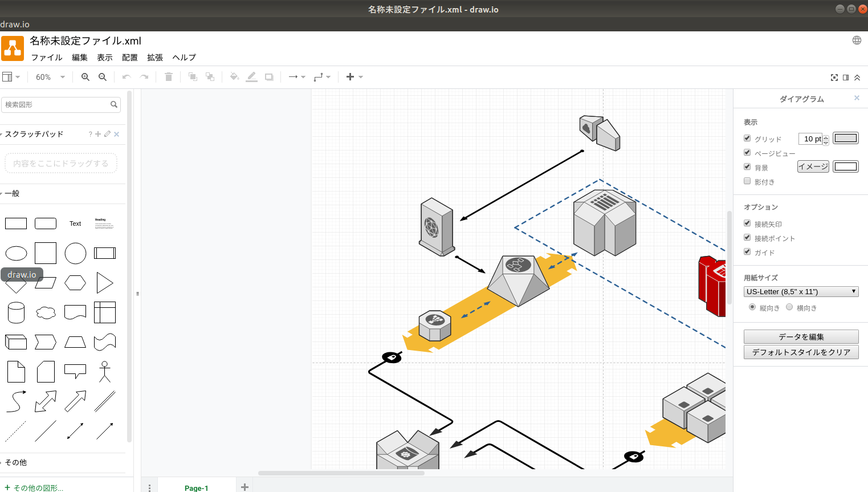The height and width of the screenshot is (492, 868).
Task: Click the fullscreen icon top right
Action: coord(834,77)
